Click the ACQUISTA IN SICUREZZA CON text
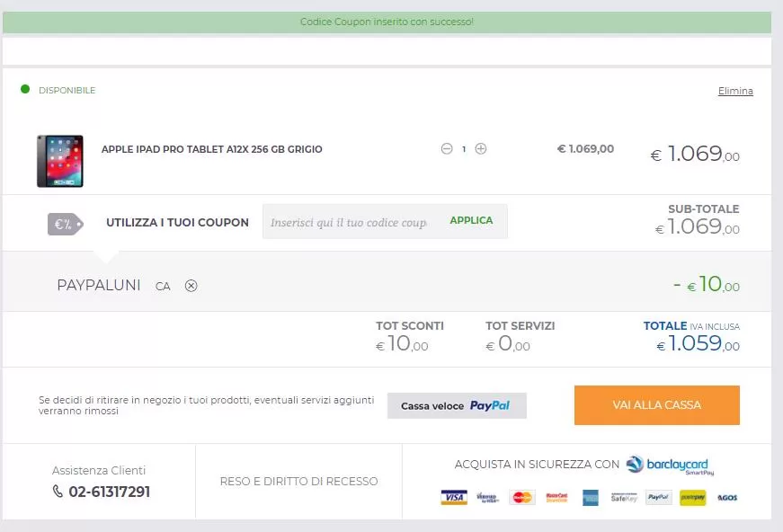 coord(537,464)
